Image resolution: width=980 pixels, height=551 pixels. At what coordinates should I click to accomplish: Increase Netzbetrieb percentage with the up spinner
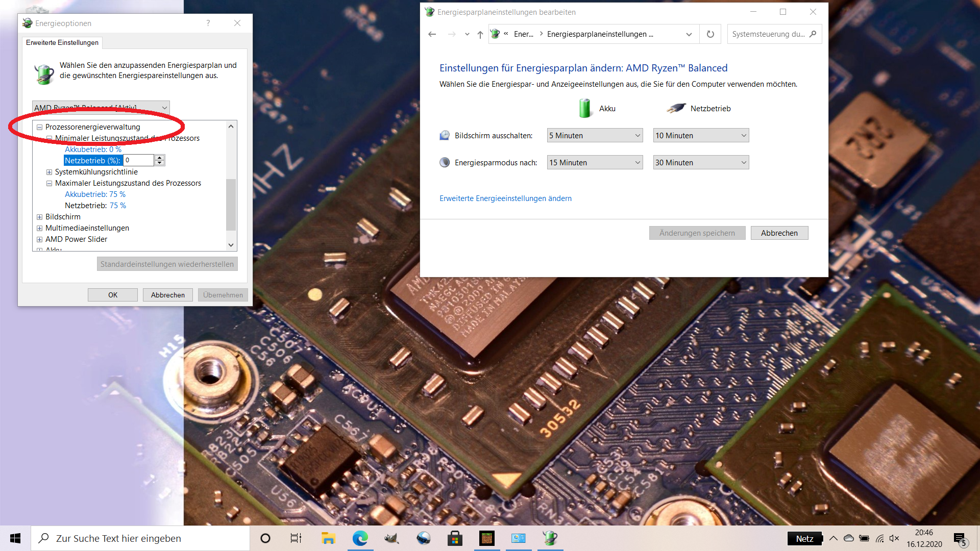click(x=160, y=158)
